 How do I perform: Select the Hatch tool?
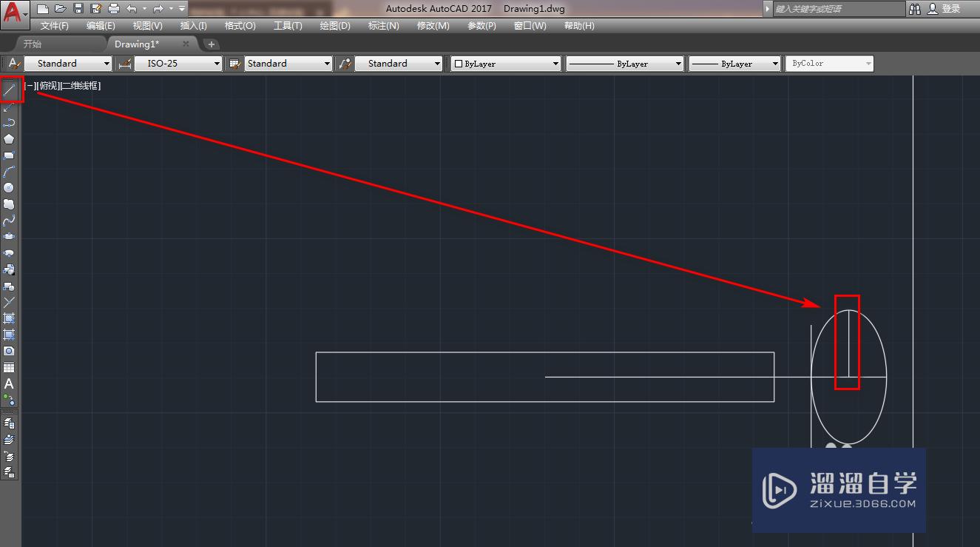coord(9,318)
